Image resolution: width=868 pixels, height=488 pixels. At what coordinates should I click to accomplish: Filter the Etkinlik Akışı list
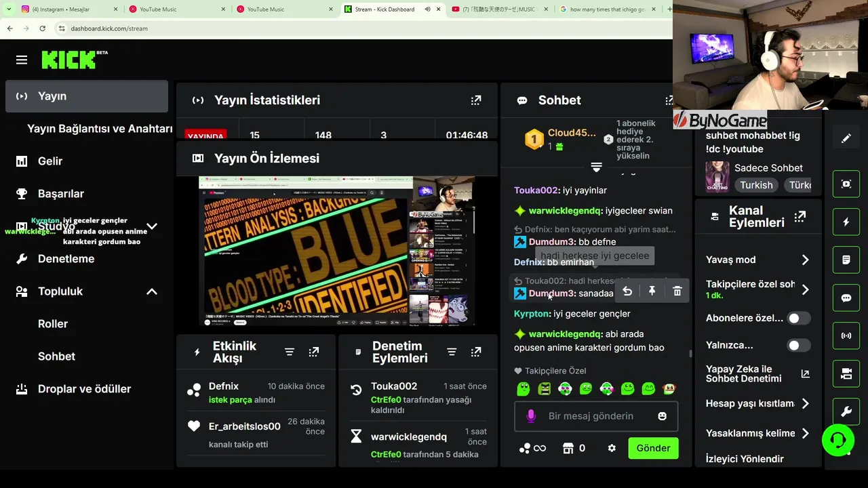(x=290, y=352)
